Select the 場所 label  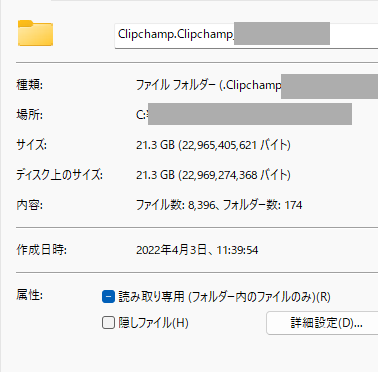click(x=30, y=115)
